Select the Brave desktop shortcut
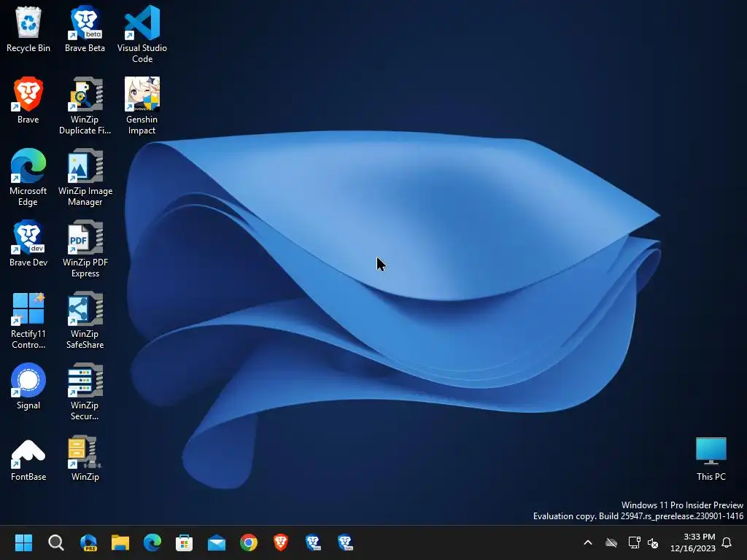 pos(28,101)
